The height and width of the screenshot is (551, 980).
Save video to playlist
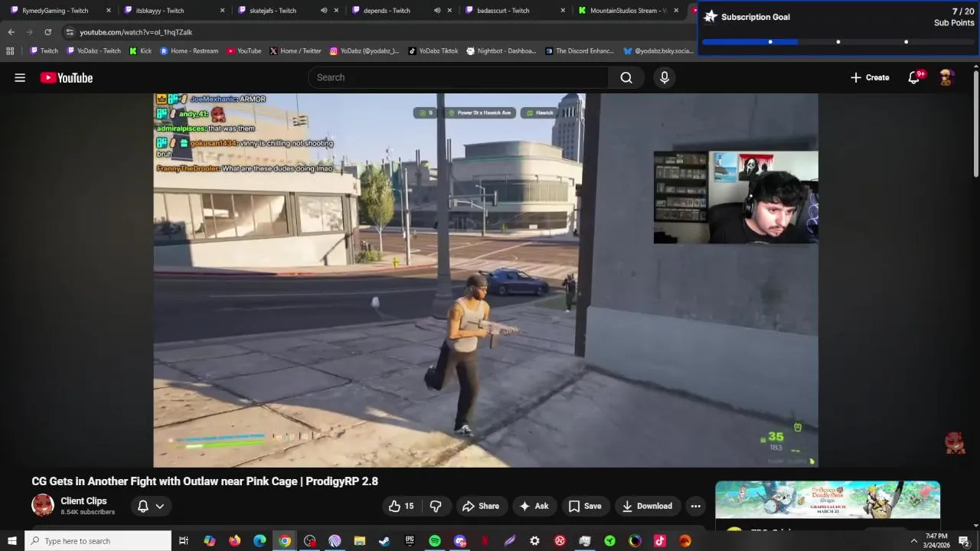585,506
